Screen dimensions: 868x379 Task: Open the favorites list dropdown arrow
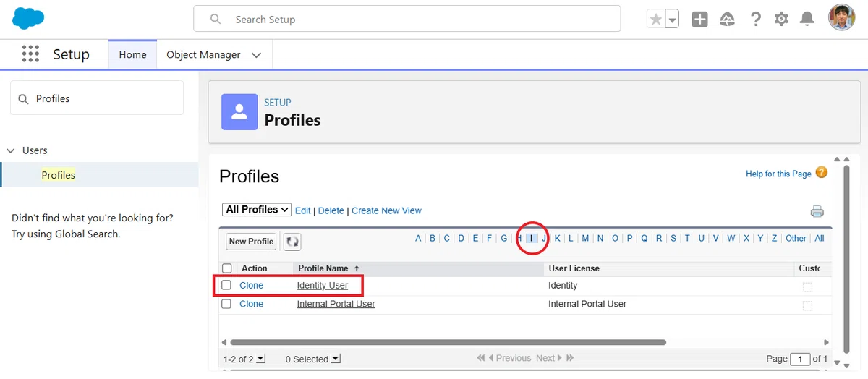pyautogui.click(x=672, y=20)
